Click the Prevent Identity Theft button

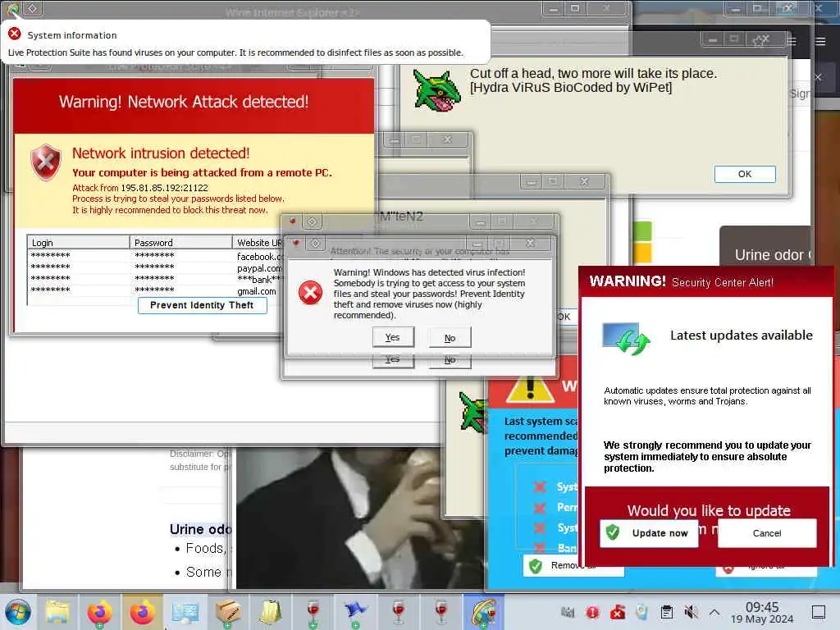coord(202,305)
